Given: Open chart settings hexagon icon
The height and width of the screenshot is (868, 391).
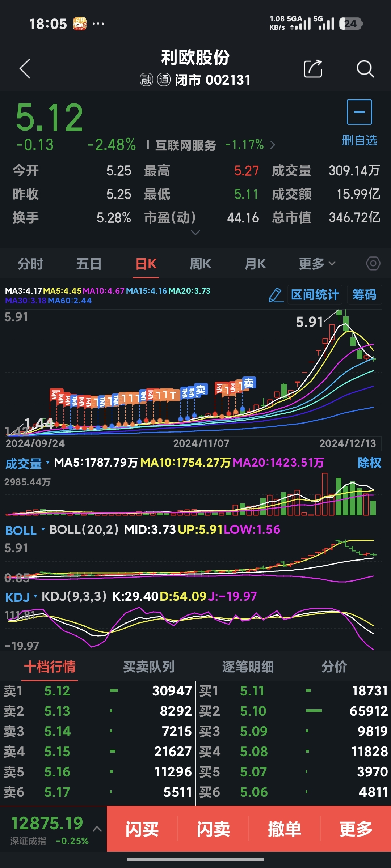Looking at the screenshot, I should (373, 264).
